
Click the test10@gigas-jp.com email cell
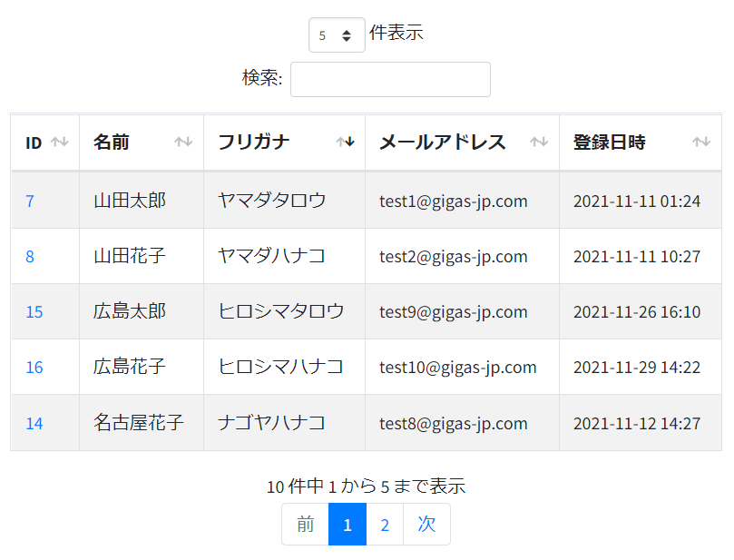(x=462, y=367)
